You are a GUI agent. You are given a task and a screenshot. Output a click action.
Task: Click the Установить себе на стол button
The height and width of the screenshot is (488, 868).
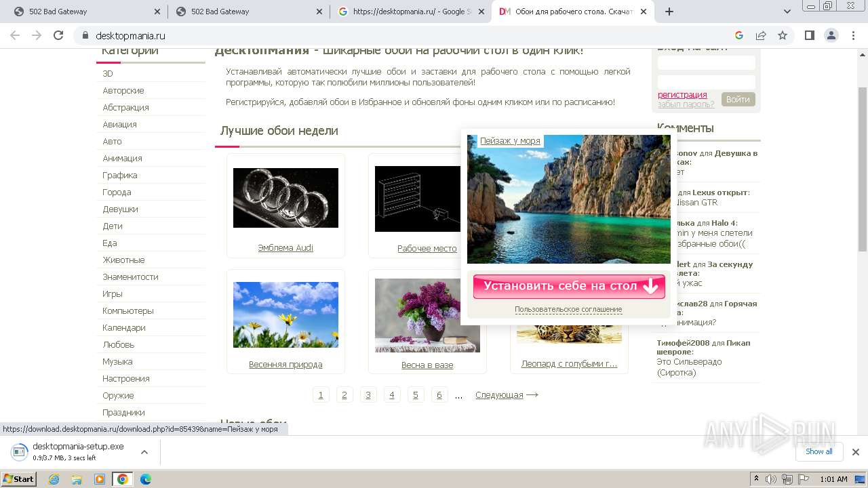click(x=569, y=286)
